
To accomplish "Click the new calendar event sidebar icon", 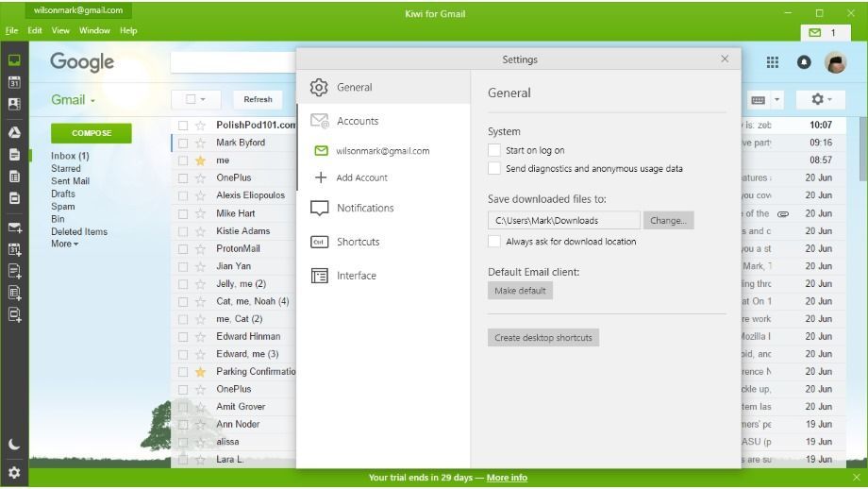I will [14, 249].
